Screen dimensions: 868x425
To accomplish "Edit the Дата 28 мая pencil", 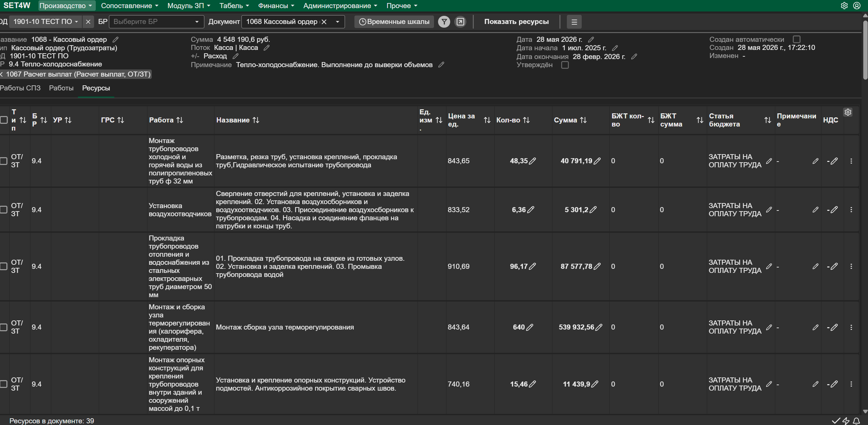I will pyautogui.click(x=591, y=39).
